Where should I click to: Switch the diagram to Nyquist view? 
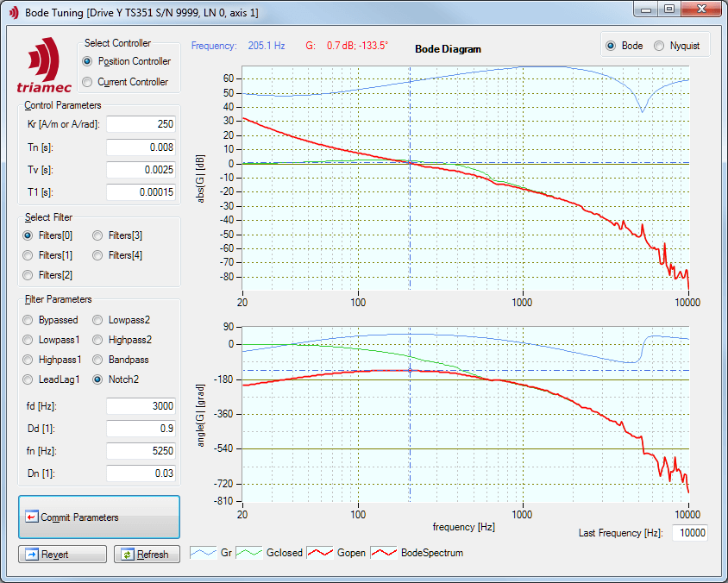coord(660,46)
